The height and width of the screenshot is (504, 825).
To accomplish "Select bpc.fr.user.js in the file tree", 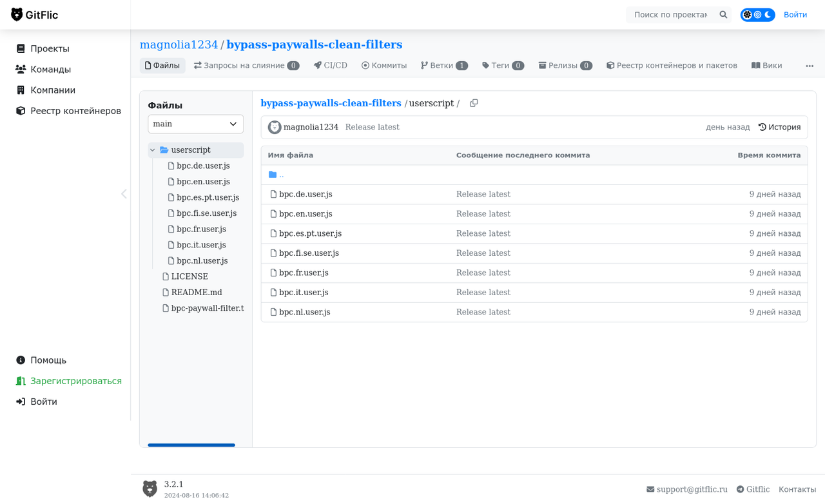I will tap(197, 229).
